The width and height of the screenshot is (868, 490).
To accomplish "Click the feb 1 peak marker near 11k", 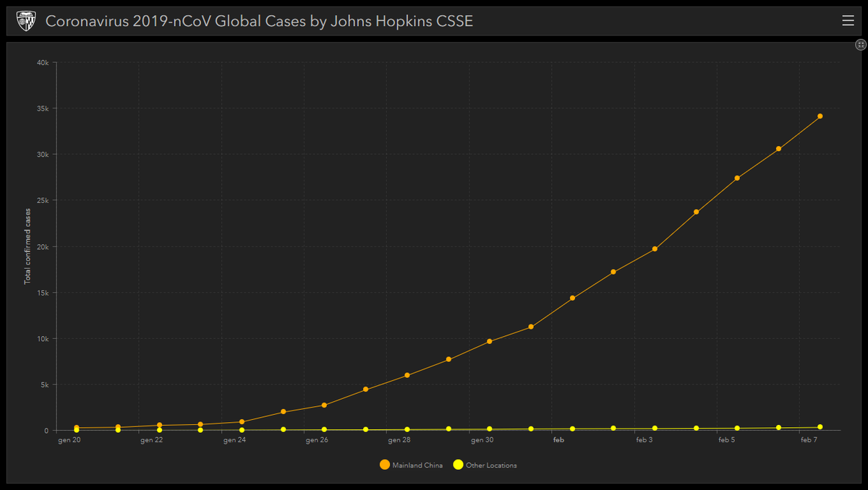I will point(530,326).
